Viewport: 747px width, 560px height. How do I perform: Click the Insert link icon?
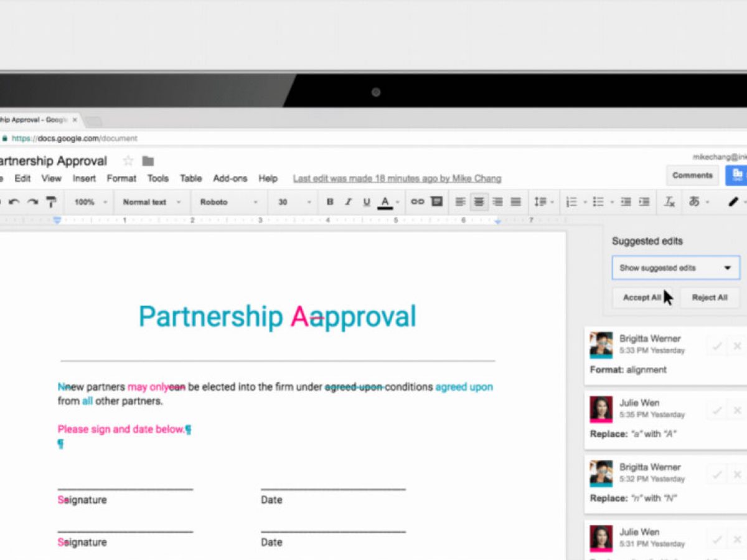click(417, 202)
